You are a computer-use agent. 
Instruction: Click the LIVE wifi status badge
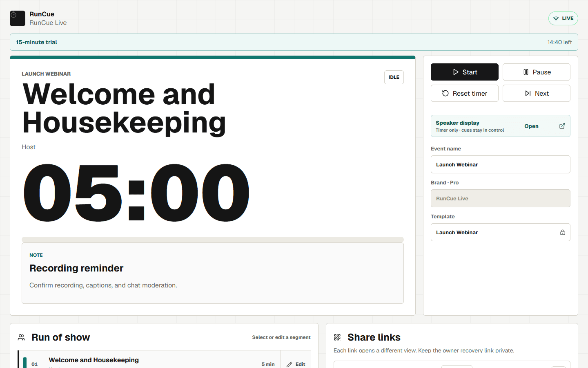coord(563,18)
